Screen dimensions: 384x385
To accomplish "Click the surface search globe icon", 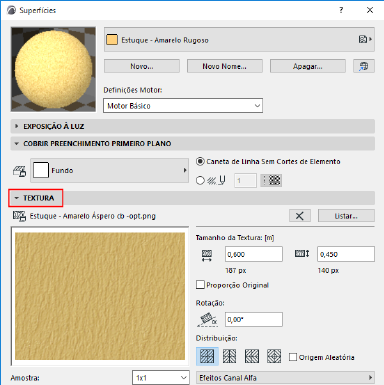I will [364, 66].
